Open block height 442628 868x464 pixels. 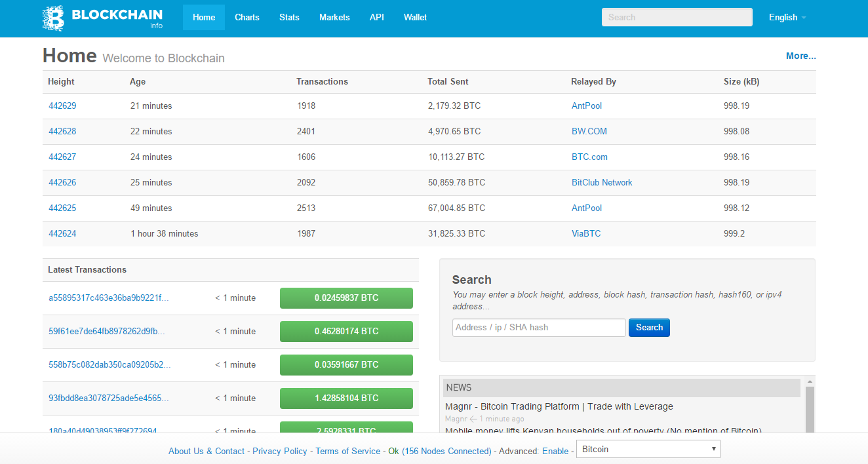pos(62,131)
